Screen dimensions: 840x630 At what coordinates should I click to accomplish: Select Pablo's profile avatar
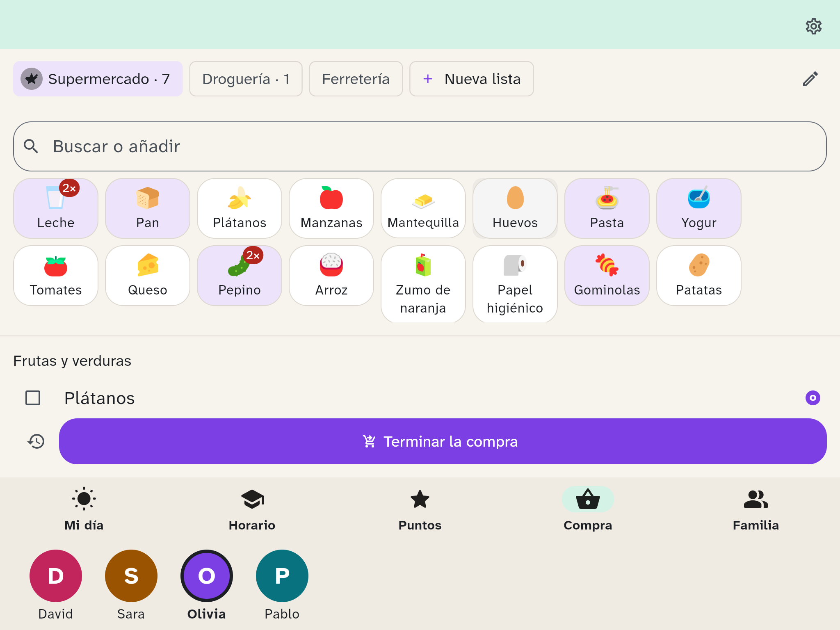point(282,576)
